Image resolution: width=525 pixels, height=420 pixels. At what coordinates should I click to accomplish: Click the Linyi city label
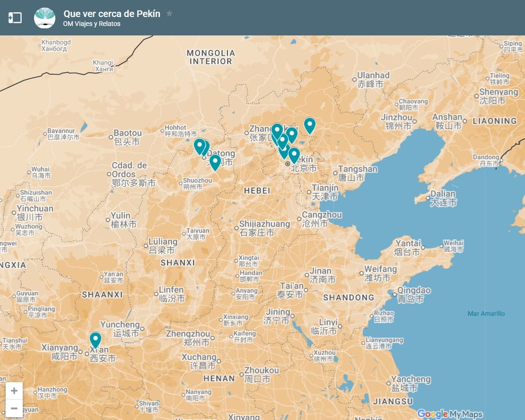(x=324, y=326)
